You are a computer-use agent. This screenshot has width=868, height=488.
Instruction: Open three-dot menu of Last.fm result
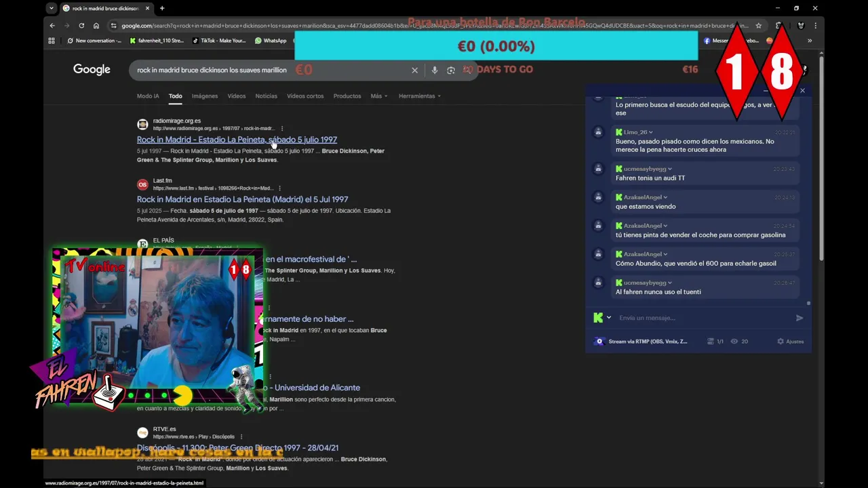pyautogui.click(x=279, y=188)
